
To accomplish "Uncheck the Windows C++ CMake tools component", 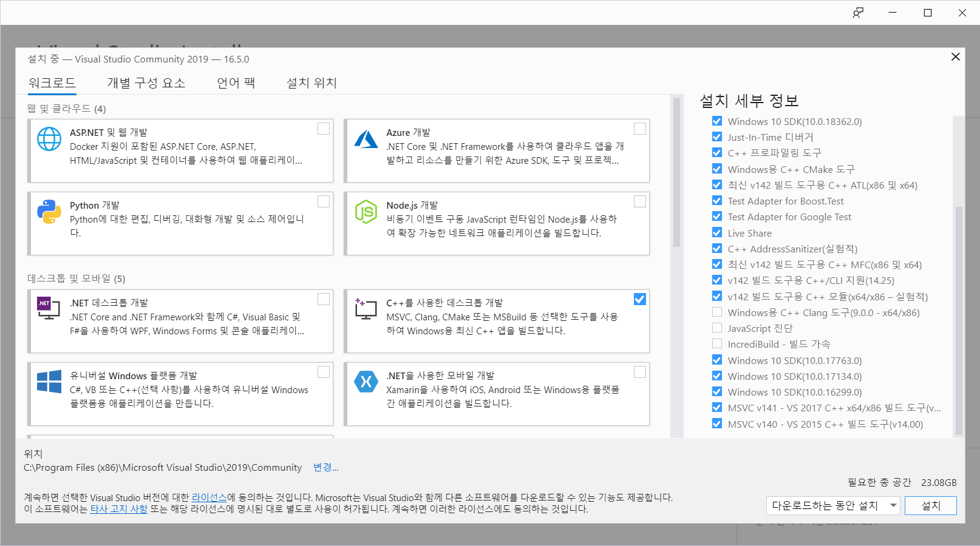I will [x=717, y=169].
